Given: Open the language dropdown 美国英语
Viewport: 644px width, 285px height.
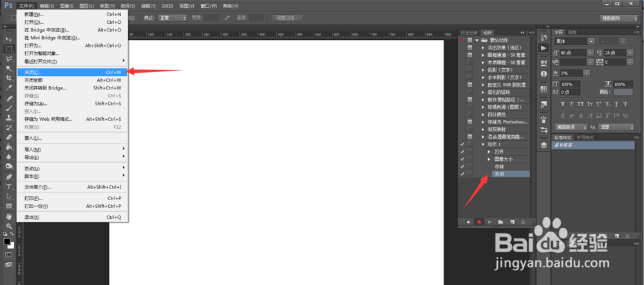Looking at the screenshot, I should tap(572, 127).
